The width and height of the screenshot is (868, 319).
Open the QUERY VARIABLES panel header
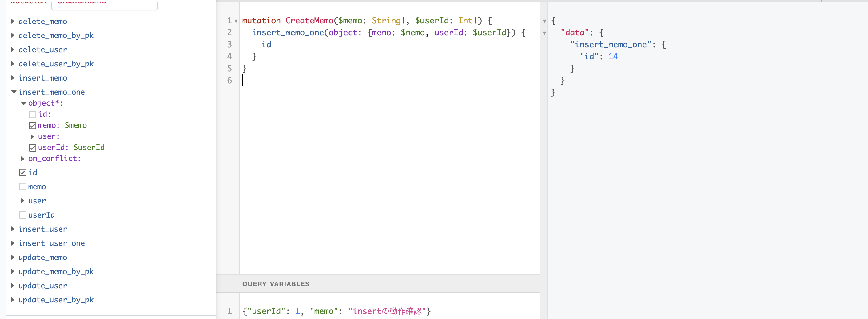[378, 284]
